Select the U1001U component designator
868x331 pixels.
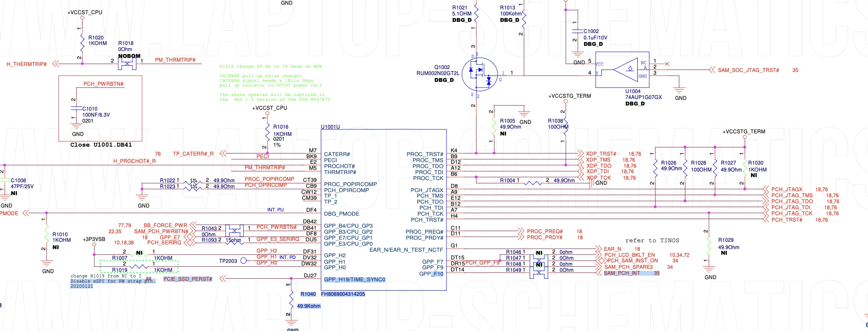[x=330, y=127]
